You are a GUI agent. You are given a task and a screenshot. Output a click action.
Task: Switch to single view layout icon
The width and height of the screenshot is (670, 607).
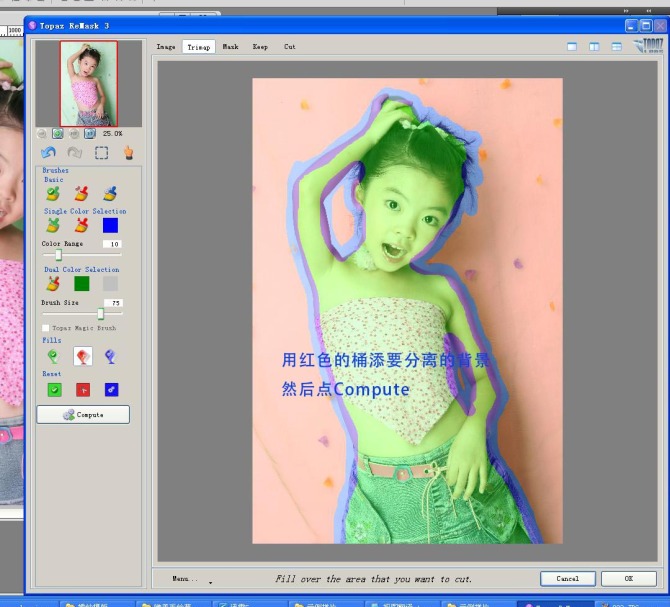(572, 47)
